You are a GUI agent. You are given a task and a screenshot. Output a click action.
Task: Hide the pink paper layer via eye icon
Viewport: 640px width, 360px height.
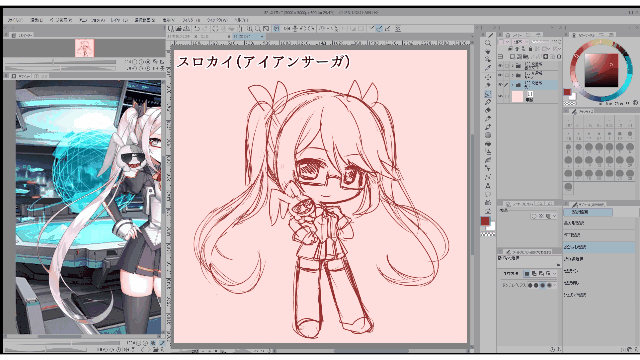500,96
